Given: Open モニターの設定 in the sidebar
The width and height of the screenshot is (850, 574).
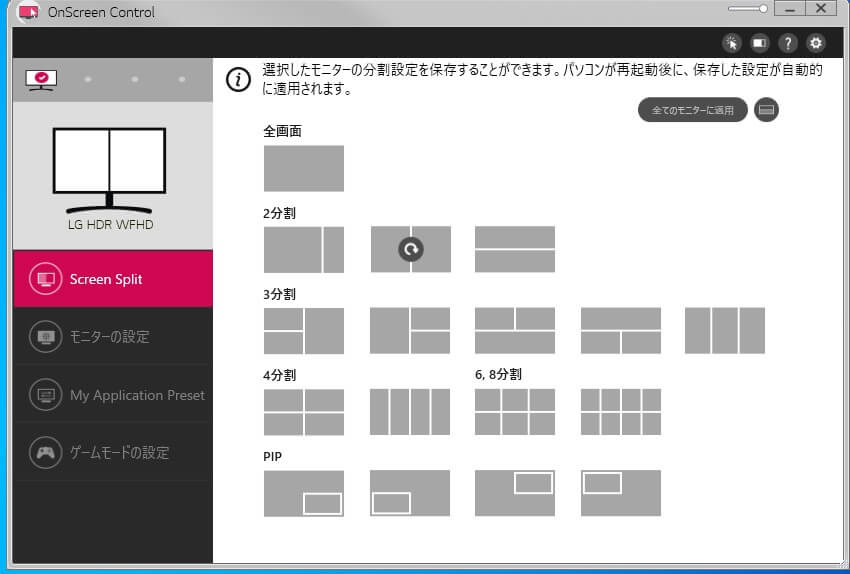Looking at the screenshot, I should 113,337.
